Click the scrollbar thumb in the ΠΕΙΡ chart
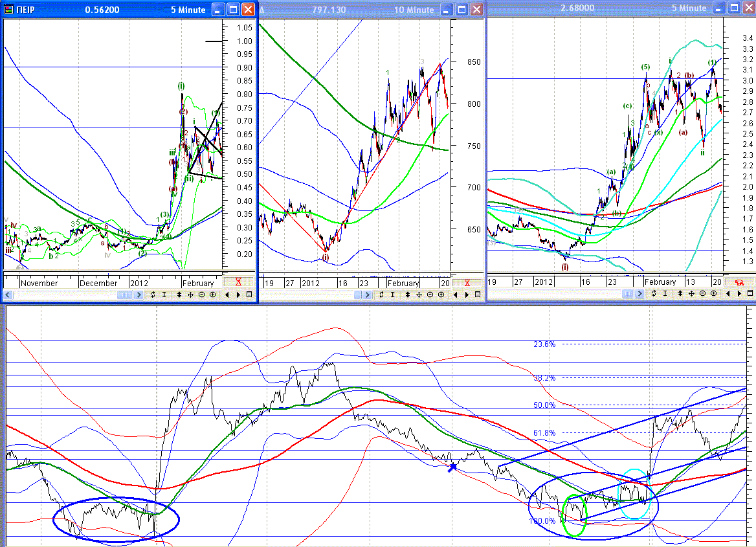Image resolution: width=756 pixels, height=547 pixels. click(x=125, y=295)
